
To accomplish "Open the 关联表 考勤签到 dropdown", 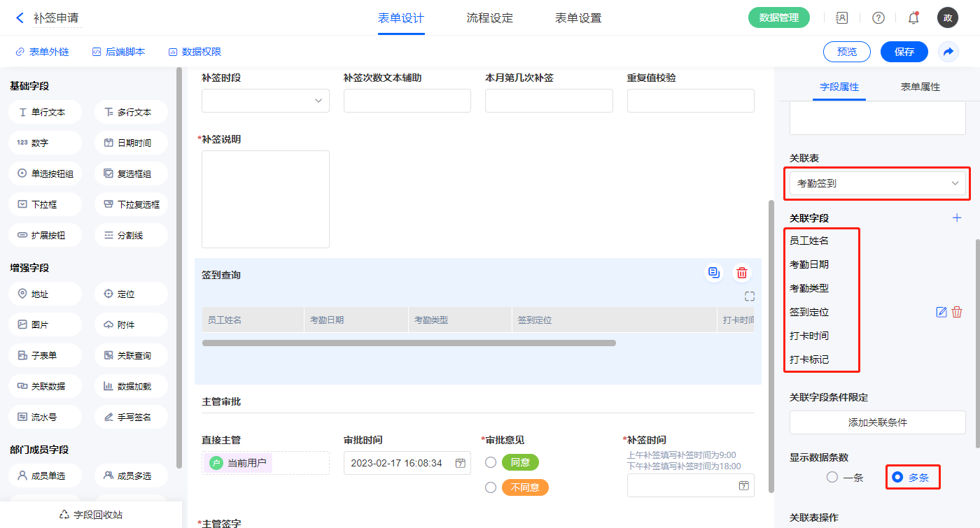I will (x=877, y=183).
